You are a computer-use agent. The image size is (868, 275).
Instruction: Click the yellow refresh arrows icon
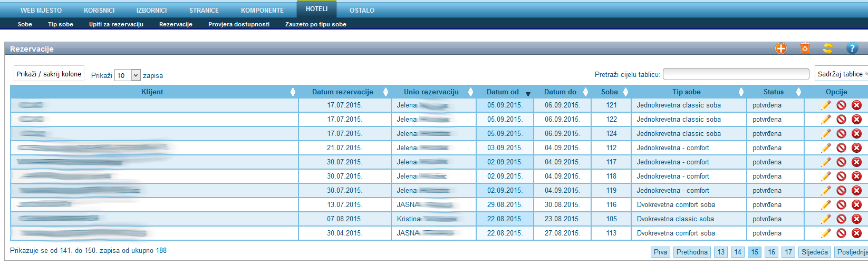(828, 48)
